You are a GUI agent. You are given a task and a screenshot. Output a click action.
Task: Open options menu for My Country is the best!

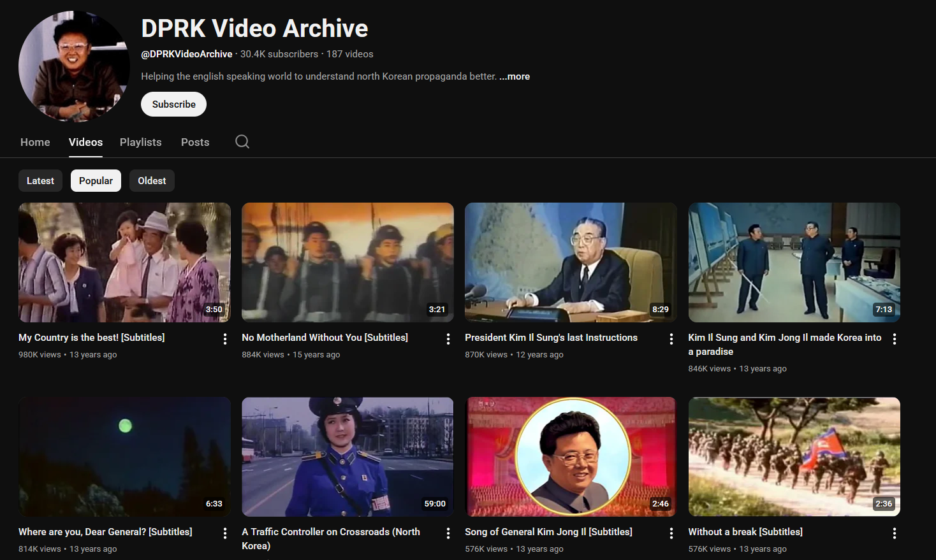tap(225, 339)
